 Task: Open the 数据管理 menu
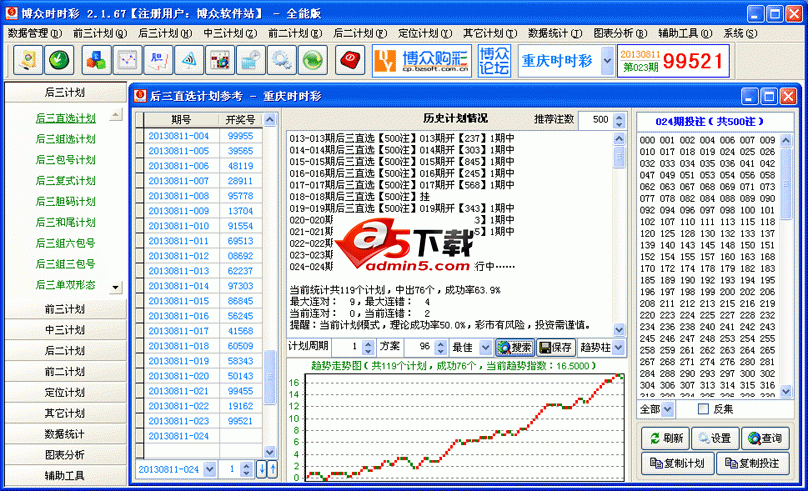[35, 33]
